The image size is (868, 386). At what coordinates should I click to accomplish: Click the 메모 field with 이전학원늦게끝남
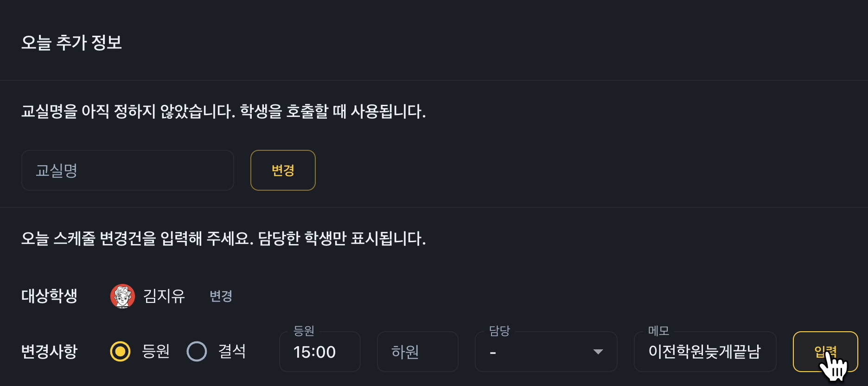(705, 351)
